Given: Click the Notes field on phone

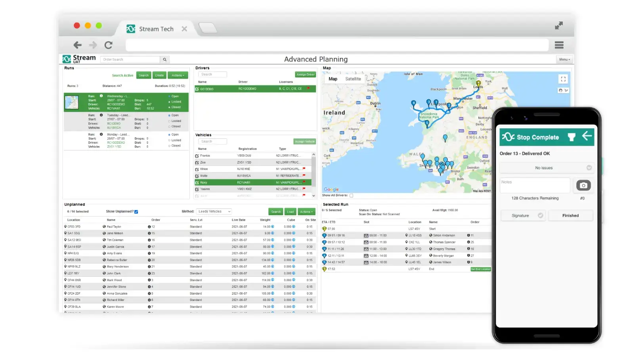Looking at the screenshot, I should (x=535, y=185).
